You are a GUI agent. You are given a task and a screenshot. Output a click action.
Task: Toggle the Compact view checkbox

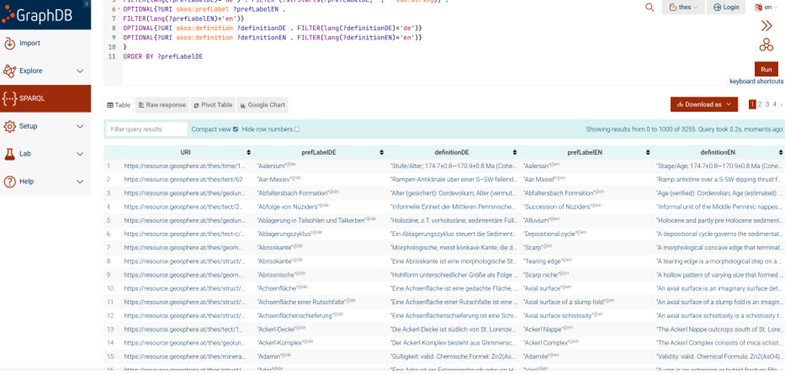click(x=235, y=129)
